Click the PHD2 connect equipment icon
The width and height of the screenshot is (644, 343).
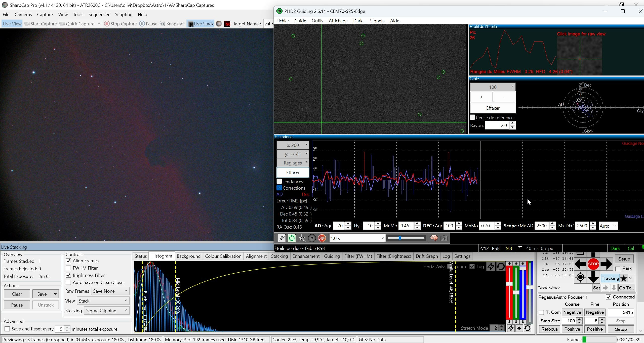[x=281, y=238]
